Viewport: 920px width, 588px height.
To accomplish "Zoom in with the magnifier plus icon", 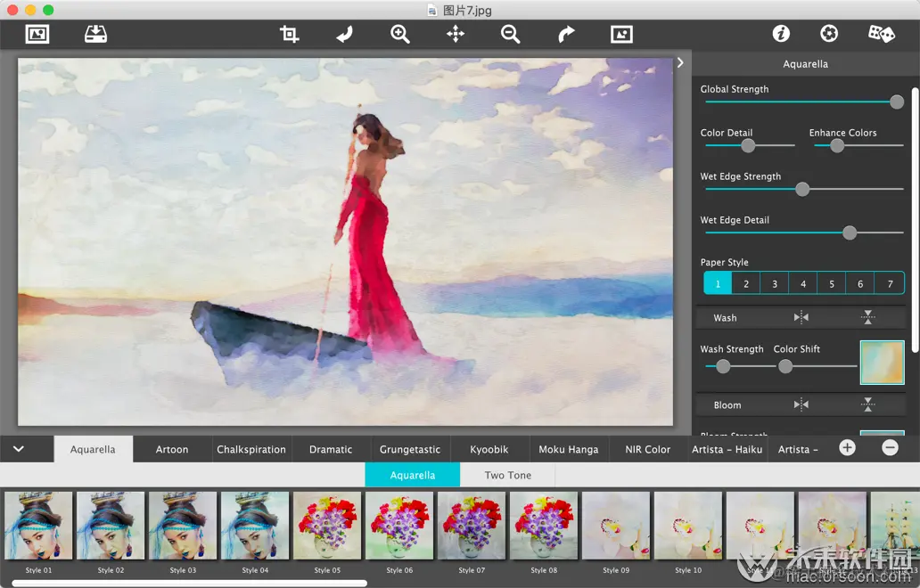I will [400, 34].
